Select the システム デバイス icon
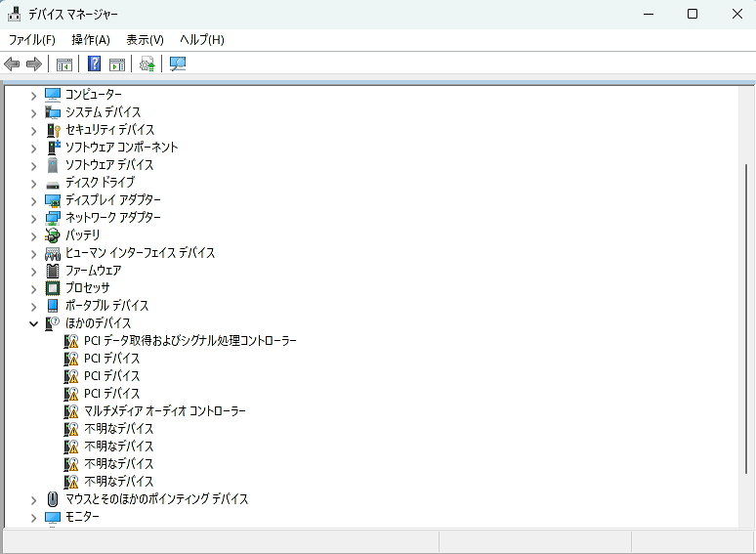This screenshot has height=554, width=756. (53, 112)
